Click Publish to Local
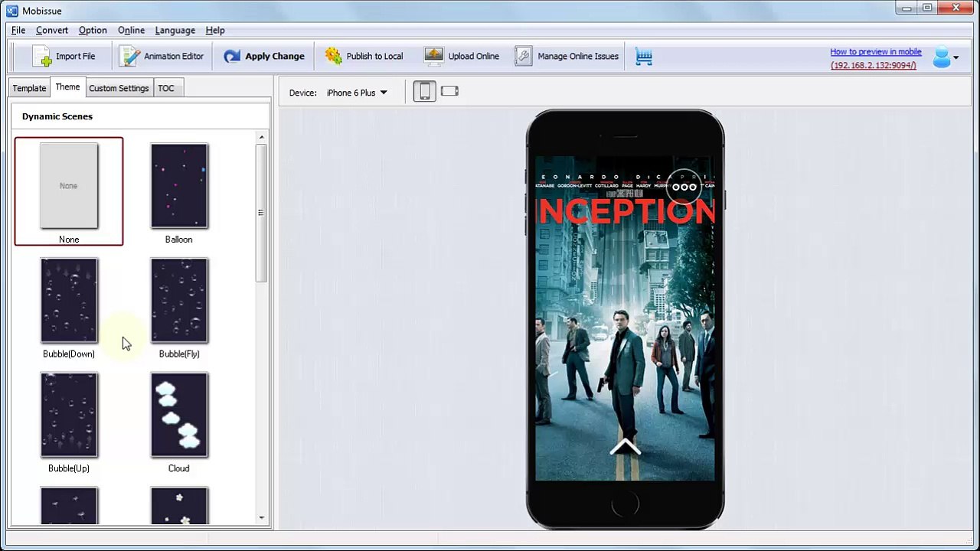Image resolution: width=980 pixels, height=551 pixels. pyautogui.click(x=364, y=56)
